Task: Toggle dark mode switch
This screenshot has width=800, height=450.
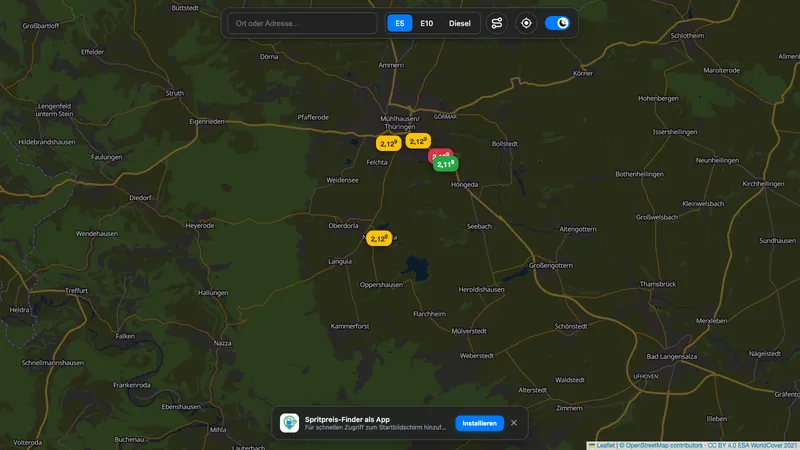Action: pos(557,23)
